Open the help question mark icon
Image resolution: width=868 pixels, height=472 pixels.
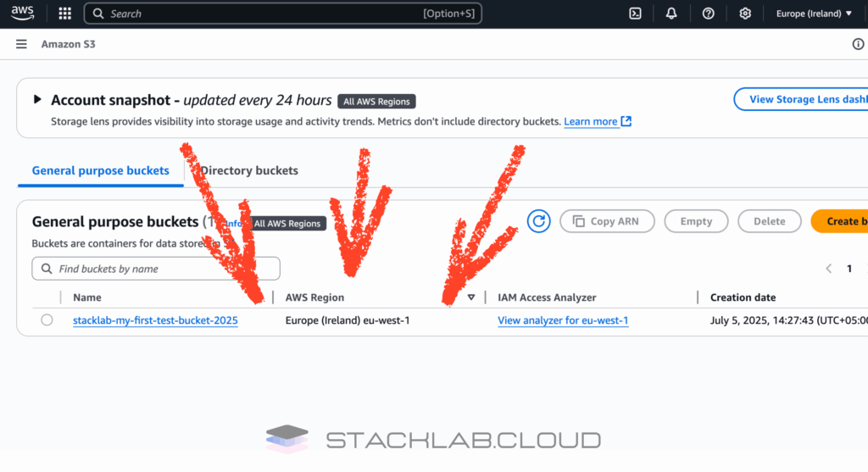(x=708, y=14)
